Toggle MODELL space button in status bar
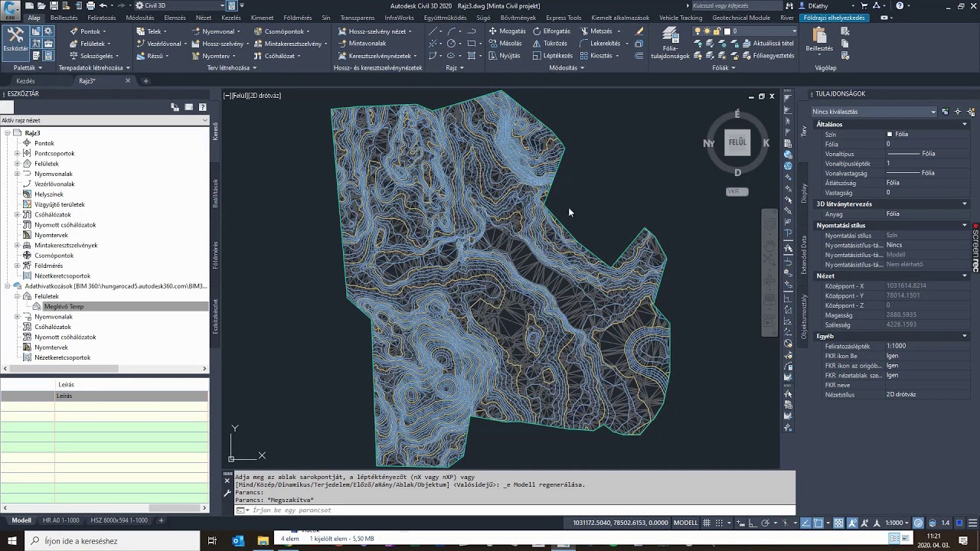Screen dimensions: 980x551 (x=685, y=523)
